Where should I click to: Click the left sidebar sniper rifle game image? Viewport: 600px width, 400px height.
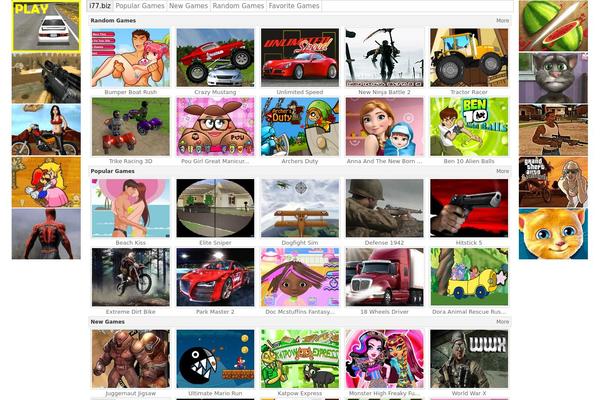click(x=46, y=78)
